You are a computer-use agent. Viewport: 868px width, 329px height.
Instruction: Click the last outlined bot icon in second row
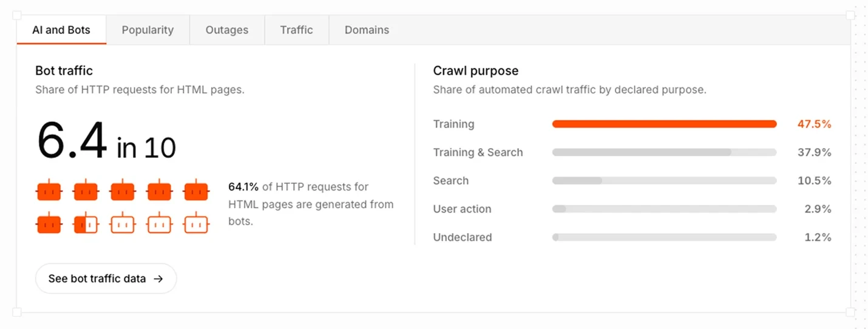click(x=196, y=223)
